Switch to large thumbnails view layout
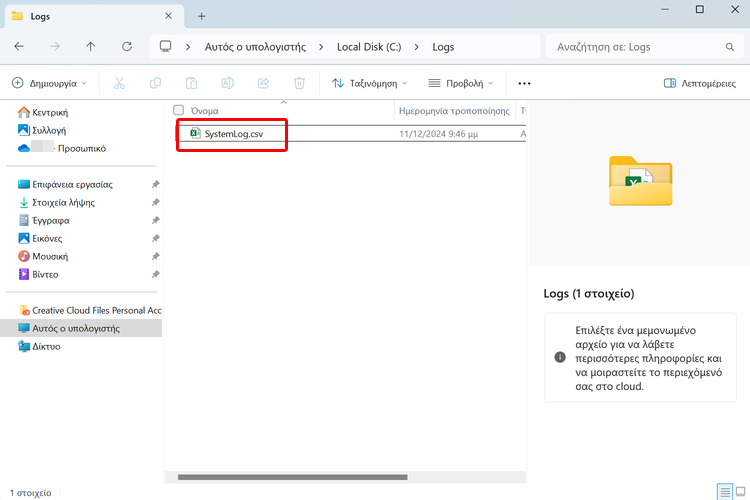This screenshot has width=750, height=500. click(739, 491)
